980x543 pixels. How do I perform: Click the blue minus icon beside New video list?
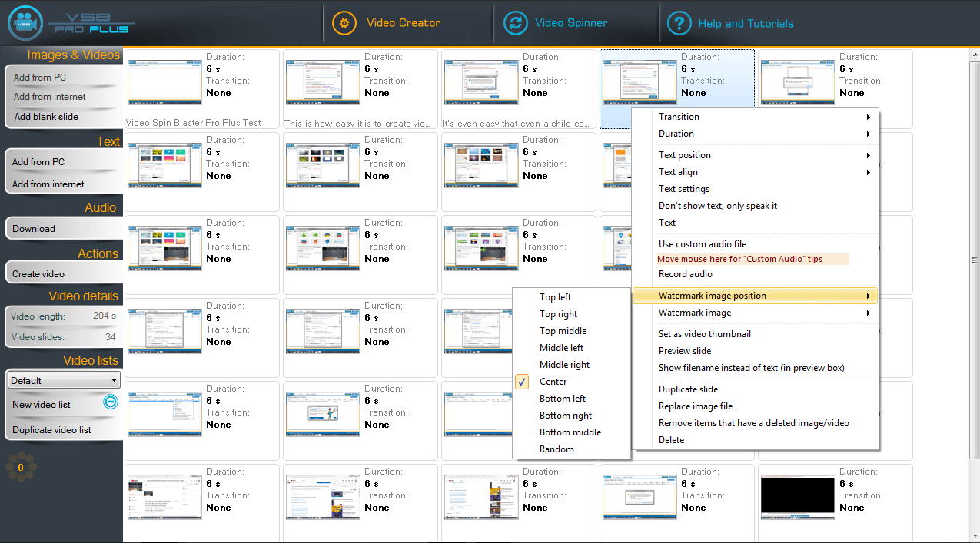pyautogui.click(x=111, y=402)
